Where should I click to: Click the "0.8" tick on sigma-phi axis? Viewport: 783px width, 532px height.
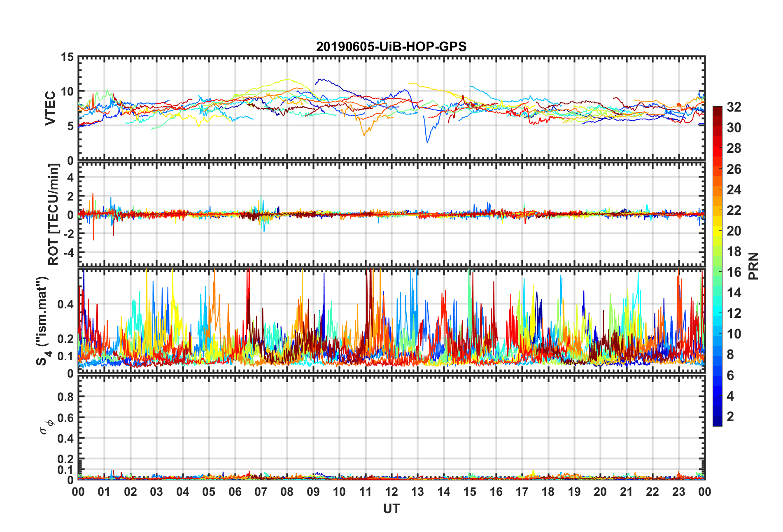66,397
